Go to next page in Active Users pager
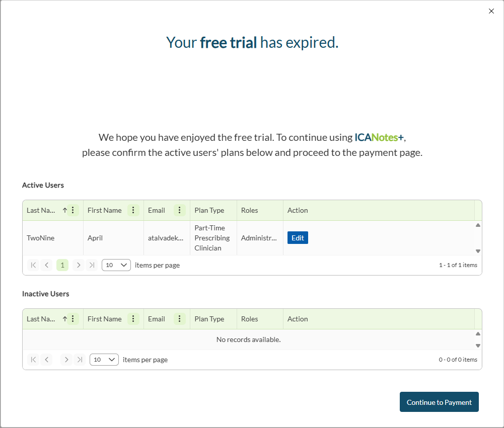This screenshot has height=428, width=504. 79,265
